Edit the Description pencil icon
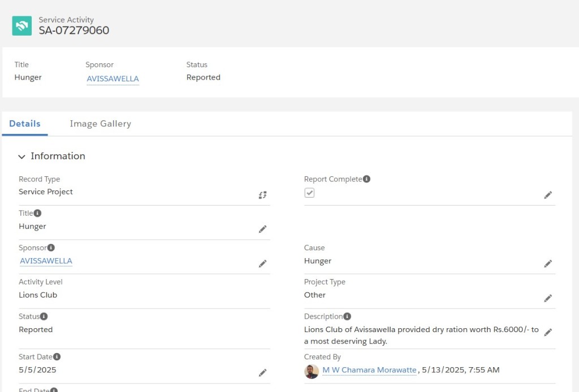 548,332
